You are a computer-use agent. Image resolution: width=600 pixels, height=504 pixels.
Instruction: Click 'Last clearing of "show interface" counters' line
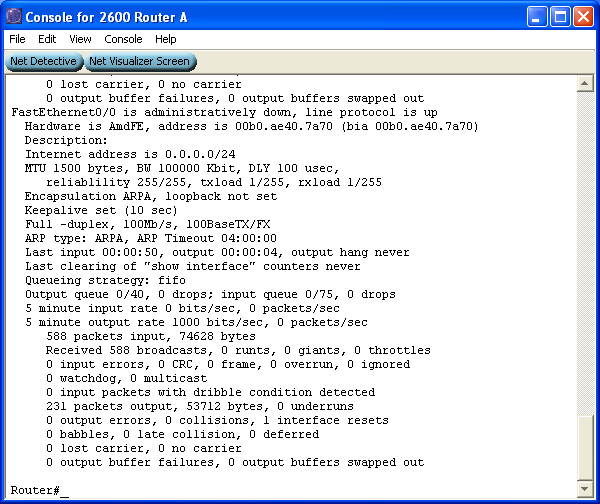pyautogui.click(x=192, y=266)
